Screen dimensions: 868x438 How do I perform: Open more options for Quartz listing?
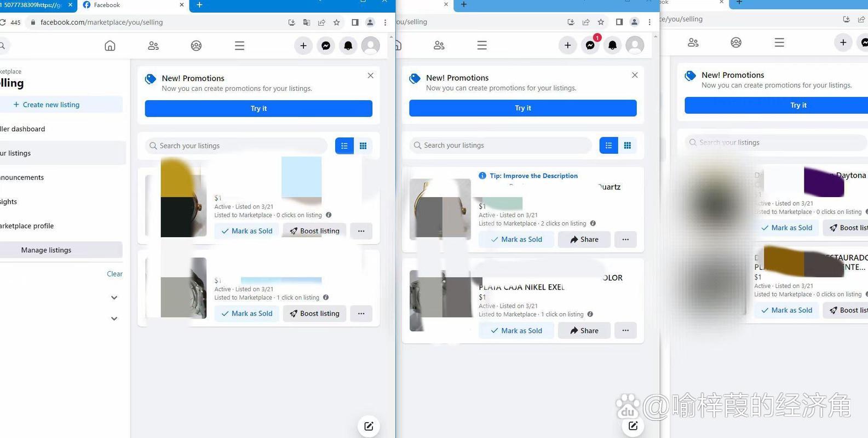(625, 239)
